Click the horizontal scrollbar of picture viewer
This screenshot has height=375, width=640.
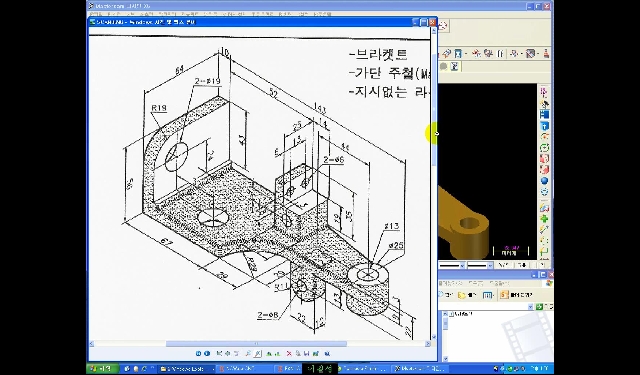pos(258,344)
